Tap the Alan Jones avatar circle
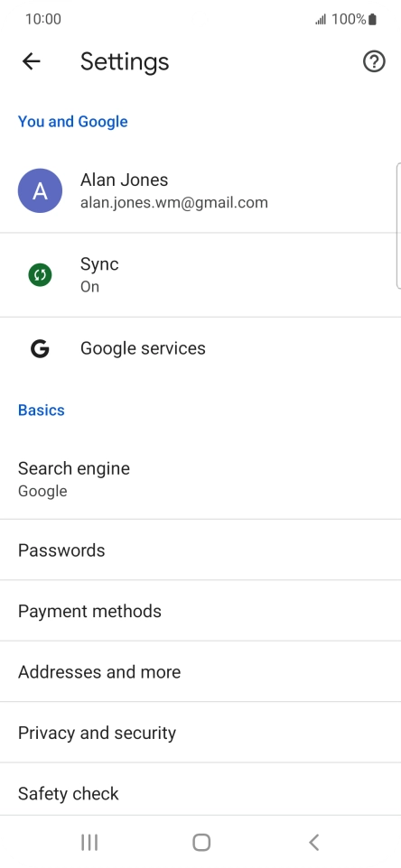Screen dimensions: 401x868 point(40,191)
